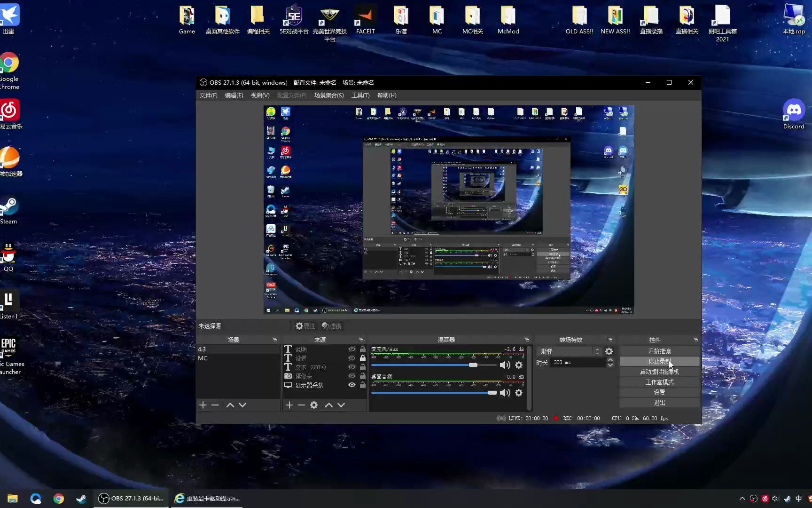Open Discord from the desktop
Screen dimensions: 812x508
(794, 114)
